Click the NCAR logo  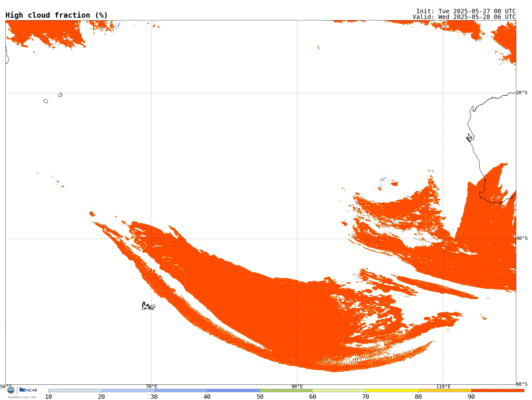28,390
